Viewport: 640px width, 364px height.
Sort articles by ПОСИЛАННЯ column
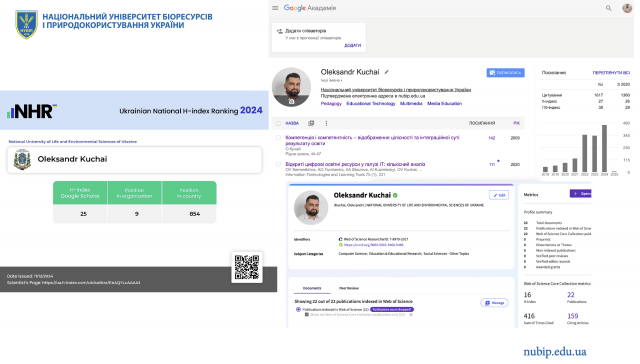pyautogui.click(x=482, y=123)
